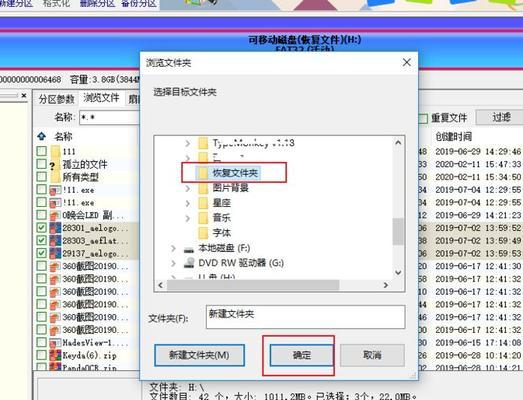Select the 恢复文件夹 folder icon
Screen dimensions: 523x400
coord(203,173)
